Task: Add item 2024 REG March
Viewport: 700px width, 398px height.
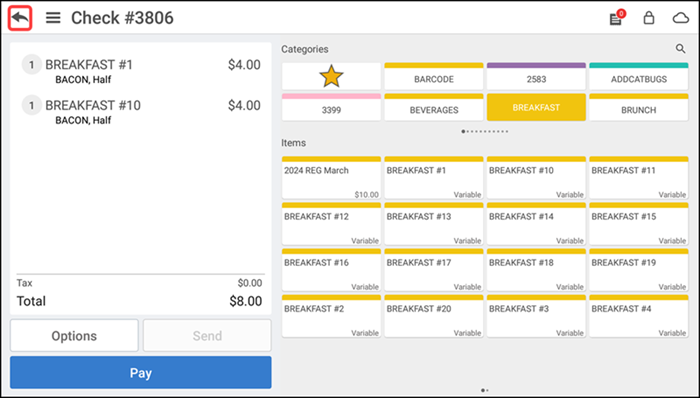Action: [x=331, y=178]
